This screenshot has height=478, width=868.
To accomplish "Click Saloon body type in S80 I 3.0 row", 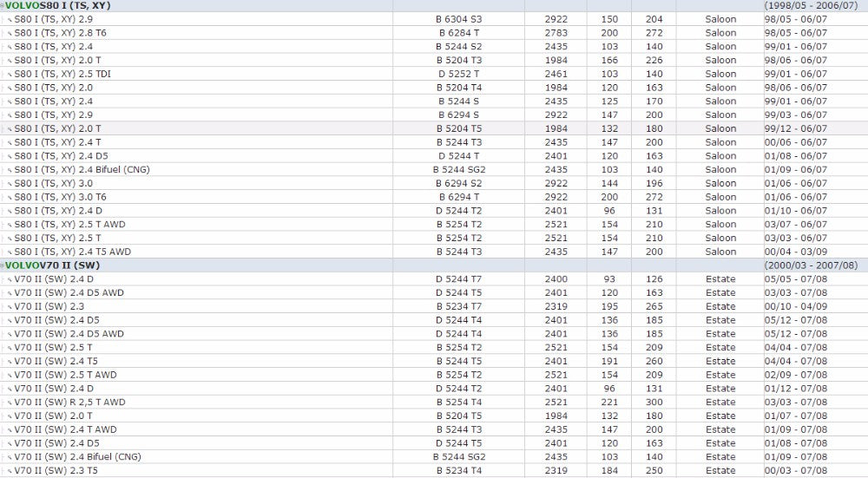I will coord(720,183).
